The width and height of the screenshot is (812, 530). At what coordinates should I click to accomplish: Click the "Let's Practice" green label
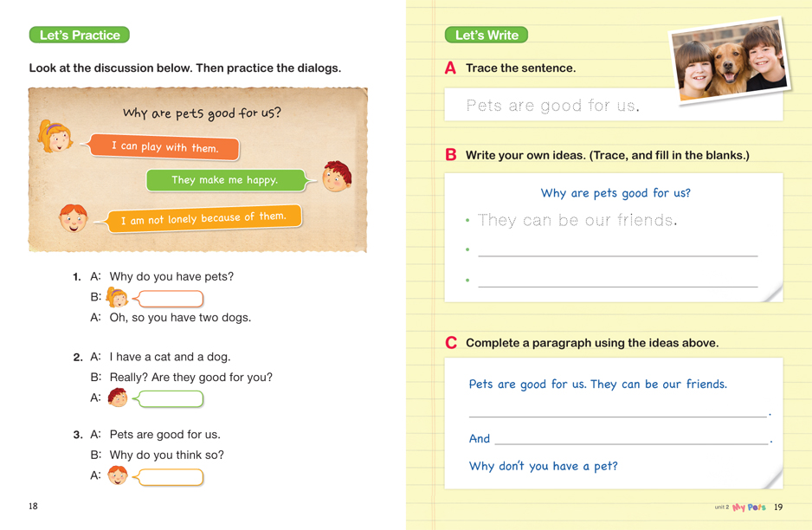(x=80, y=36)
